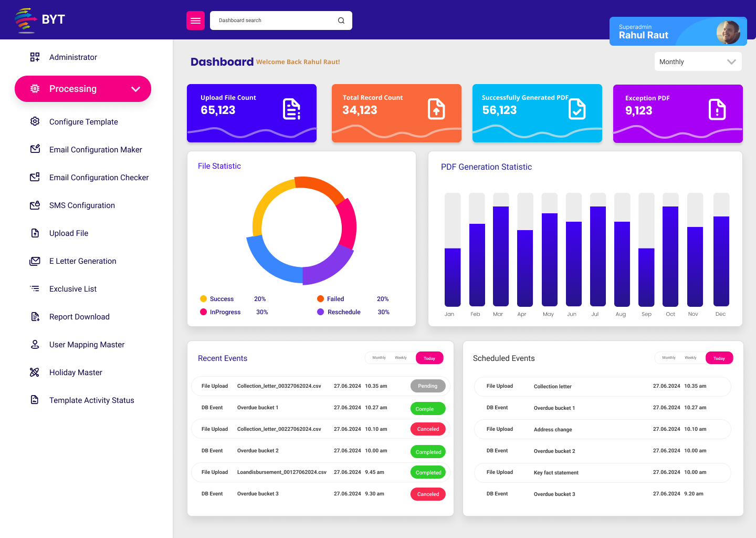Click the Holiday Master sidebar icon

[x=35, y=372]
